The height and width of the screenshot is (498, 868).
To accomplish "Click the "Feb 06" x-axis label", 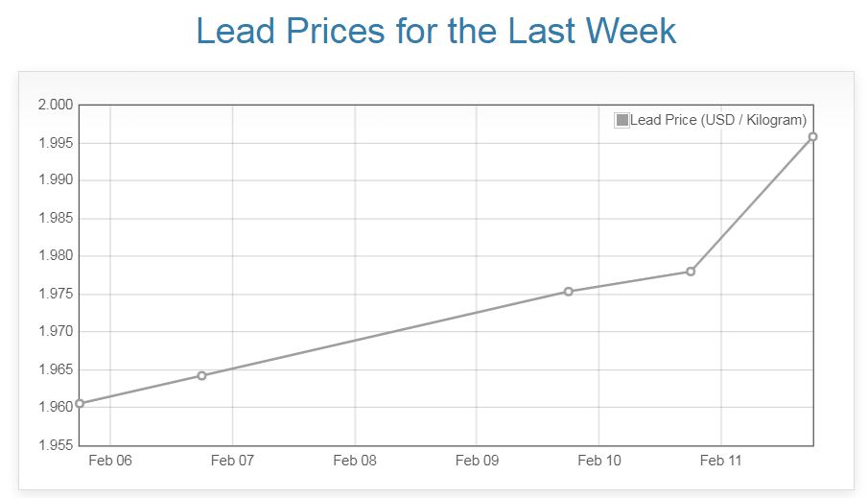I will (110, 461).
